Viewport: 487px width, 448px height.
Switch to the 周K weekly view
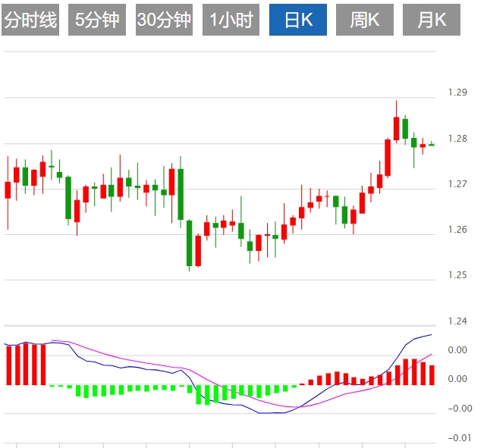[x=365, y=20]
